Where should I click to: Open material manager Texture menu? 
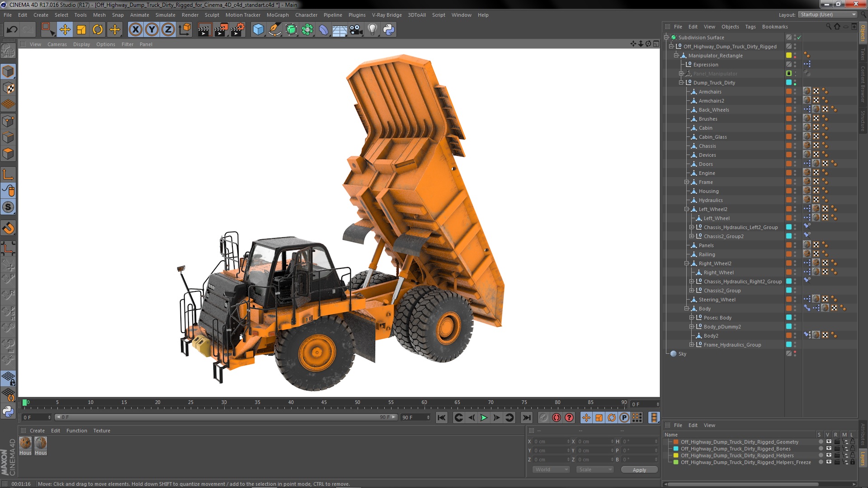pyautogui.click(x=102, y=431)
